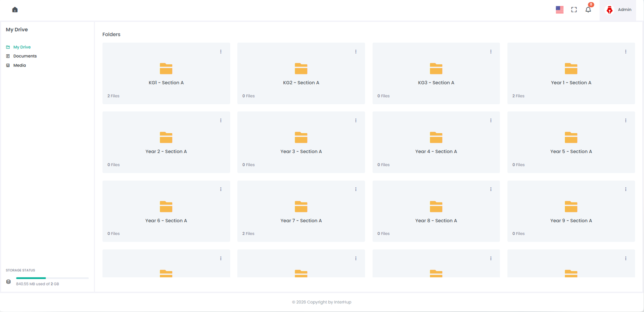This screenshot has height=312, width=644.
Task: Toggle fullscreen mode icon
Action: tap(574, 10)
